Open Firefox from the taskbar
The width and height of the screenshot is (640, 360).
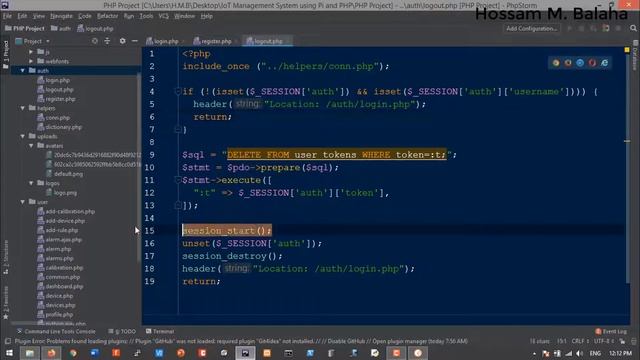51,353
